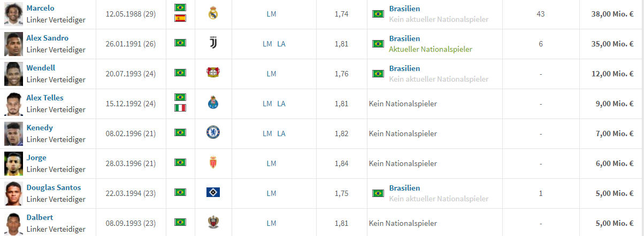
Task: Open Brasilien national team link for Alex Sandro
Action: [404, 38]
